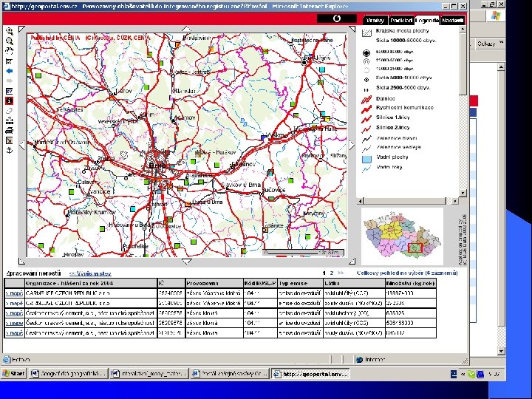Open third taskbar button, left of geoportal

click(230, 374)
